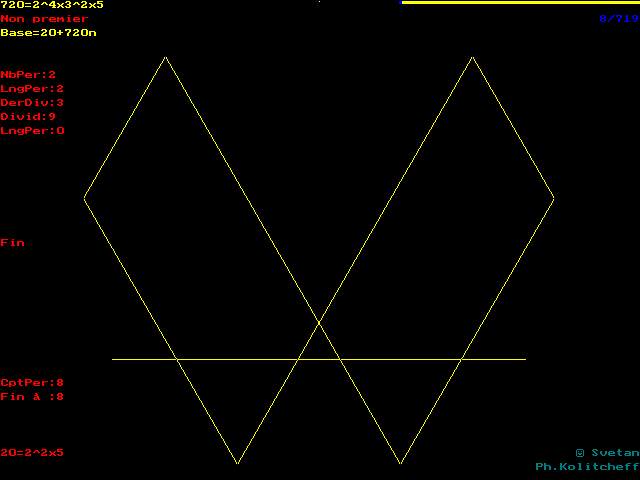This screenshot has height=480, width=640.
Task: Click the rightmost vertex of the right diamond
Action: pyautogui.click(x=553, y=198)
